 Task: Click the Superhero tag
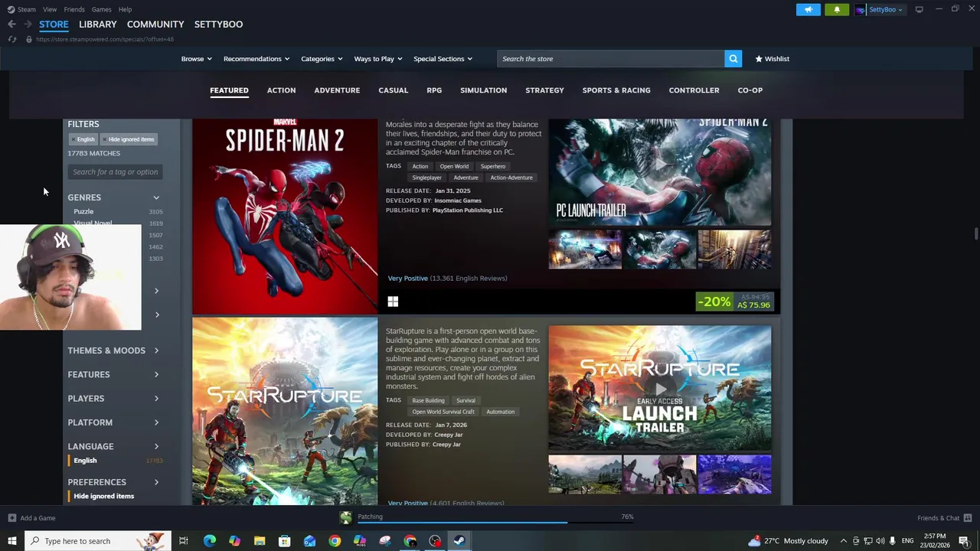pyautogui.click(x=493, y=166)
